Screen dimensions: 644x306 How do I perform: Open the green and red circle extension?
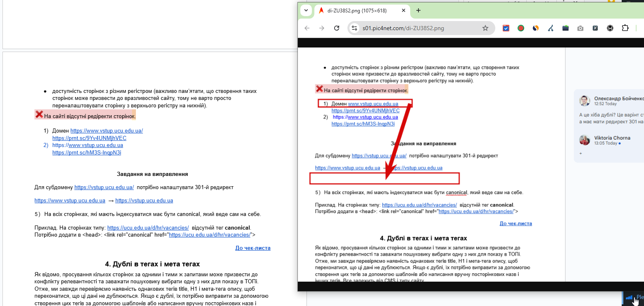click(x=521, y=28)
